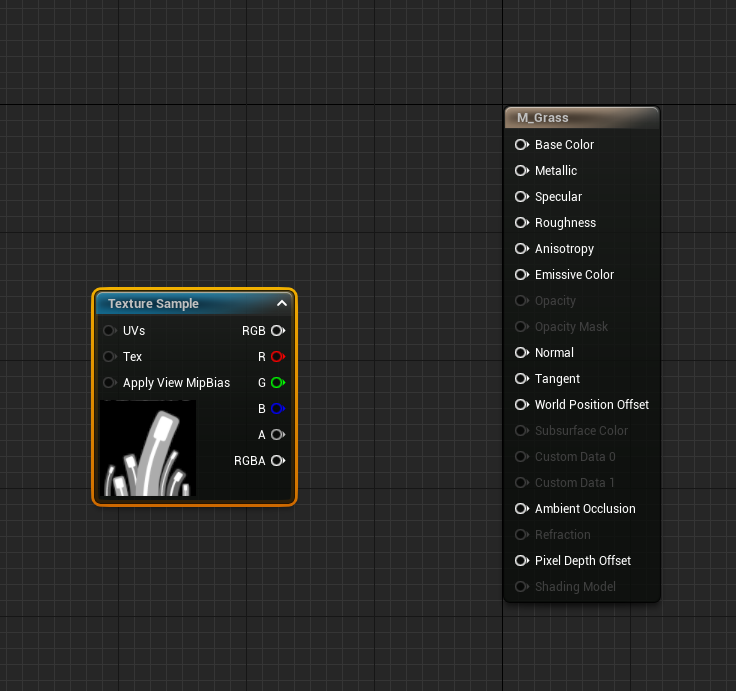The height and width of the screenshot is (691, 736).
Task: Collapse the Texture Sample node chevron
Action: click(x=282, y=303)
